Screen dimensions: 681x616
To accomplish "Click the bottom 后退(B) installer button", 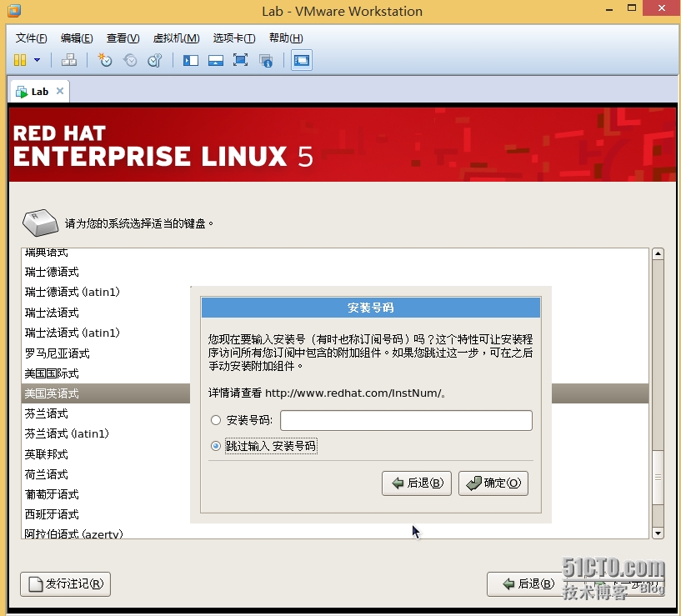I will click(x=528, y=583).
